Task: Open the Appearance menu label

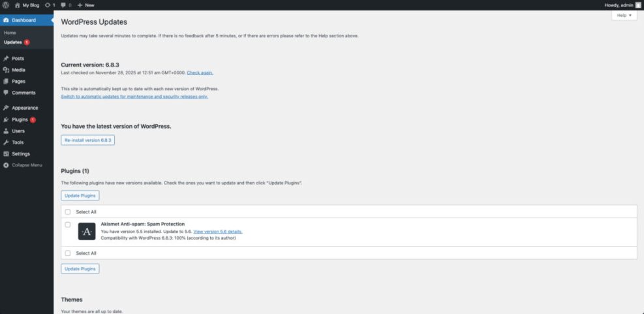Action: click(x=25, y=108)
